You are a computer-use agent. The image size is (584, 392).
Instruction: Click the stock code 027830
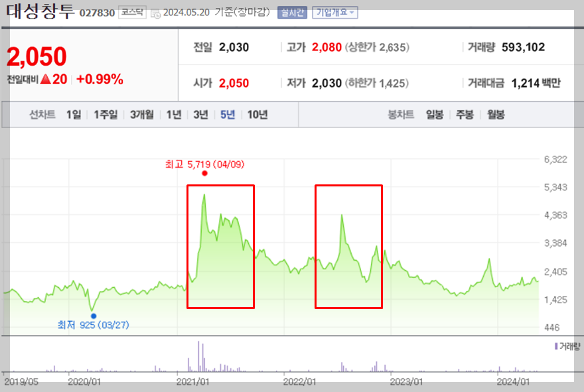[97, 13]
